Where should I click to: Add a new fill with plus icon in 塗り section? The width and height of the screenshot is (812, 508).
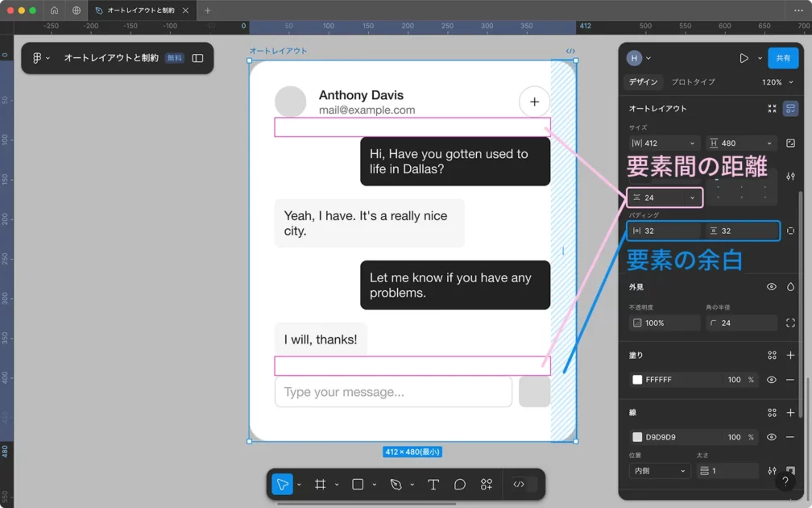pyautogui.click(x=790, y=355)
